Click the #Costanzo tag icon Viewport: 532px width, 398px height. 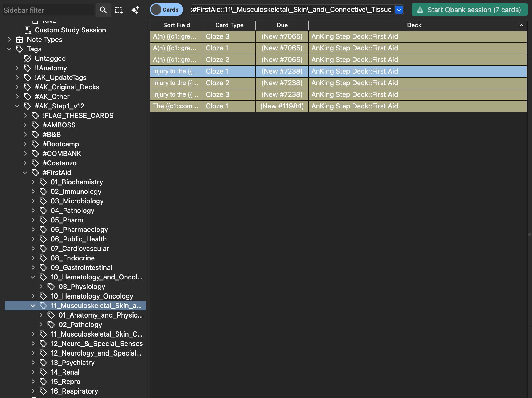click(x=35, y=163)
